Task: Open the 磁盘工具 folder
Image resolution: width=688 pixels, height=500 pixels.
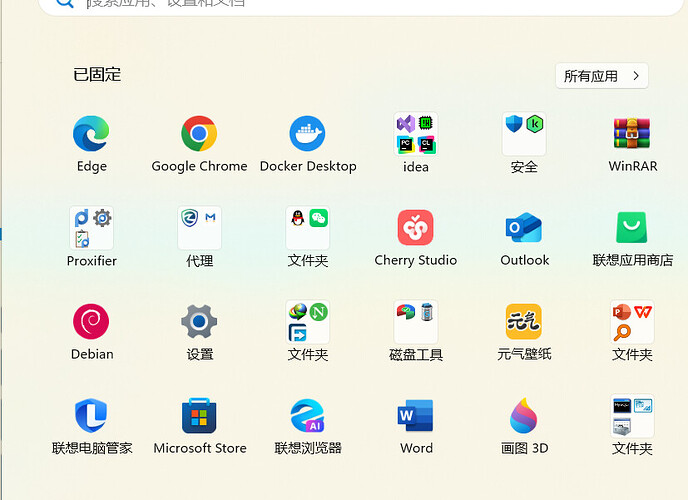Action: coord(416,321)
